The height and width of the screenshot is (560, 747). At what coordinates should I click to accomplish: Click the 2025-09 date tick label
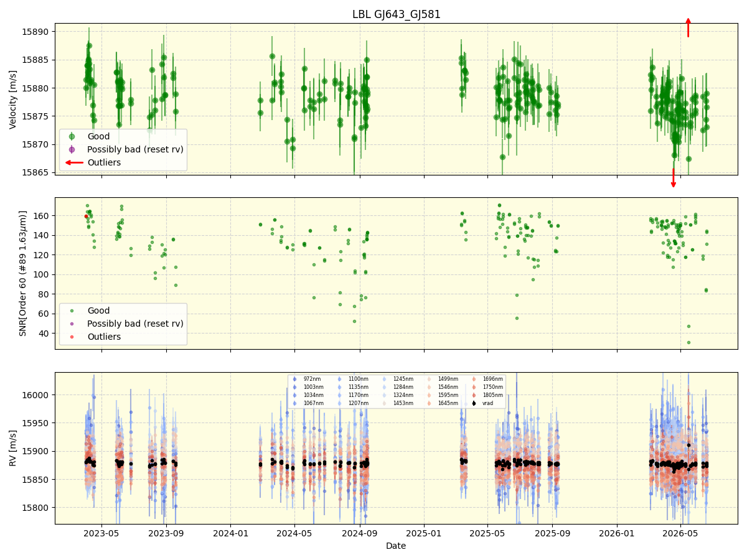(552, 533)
